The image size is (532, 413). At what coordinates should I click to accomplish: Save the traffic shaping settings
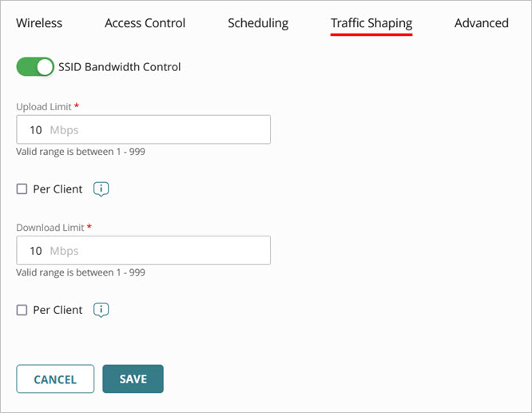(x=133, y=379)
